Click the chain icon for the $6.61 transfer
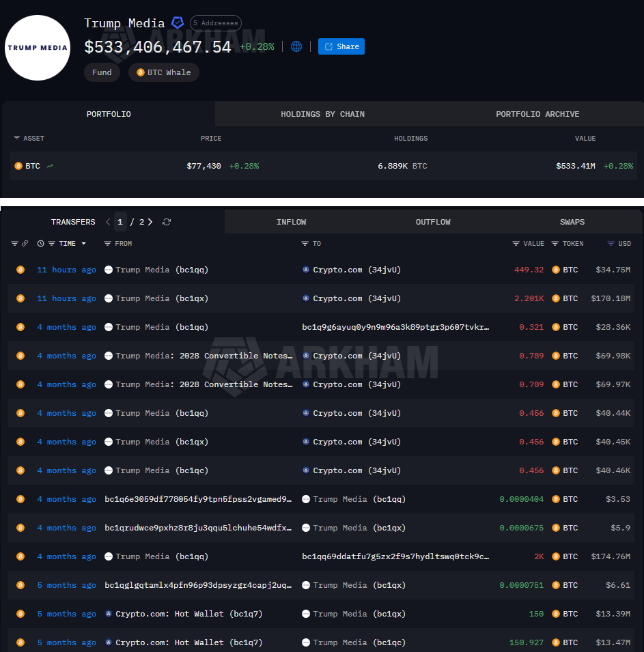Image resolution: width=644 pixels, height=652 pixels. point(20,586)
